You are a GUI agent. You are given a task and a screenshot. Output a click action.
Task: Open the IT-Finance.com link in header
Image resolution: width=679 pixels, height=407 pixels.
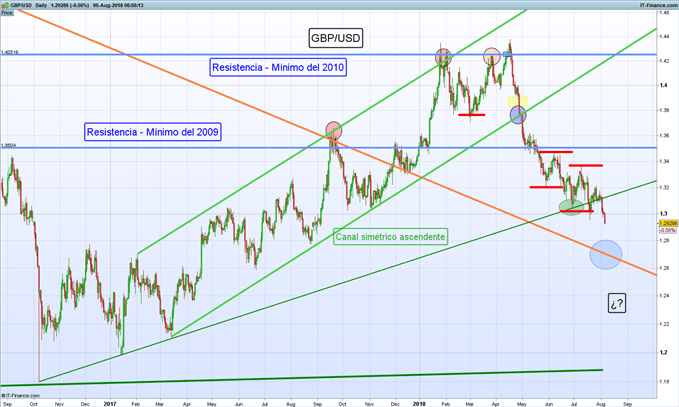coord(658,5)
